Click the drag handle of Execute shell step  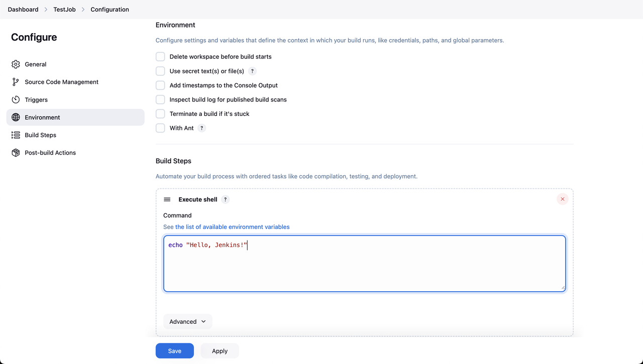[x=167, y=199]
